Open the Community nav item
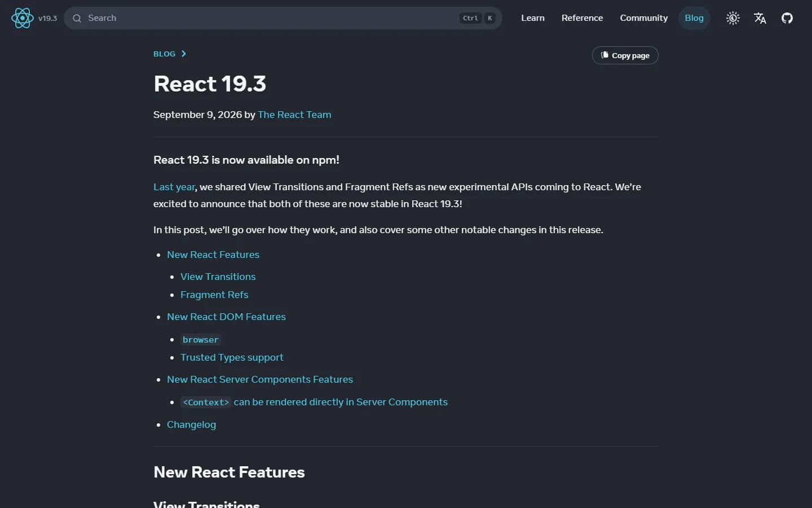Image resolution: width=812 pixels, height=508 pixels. click(x=644, y=18)
